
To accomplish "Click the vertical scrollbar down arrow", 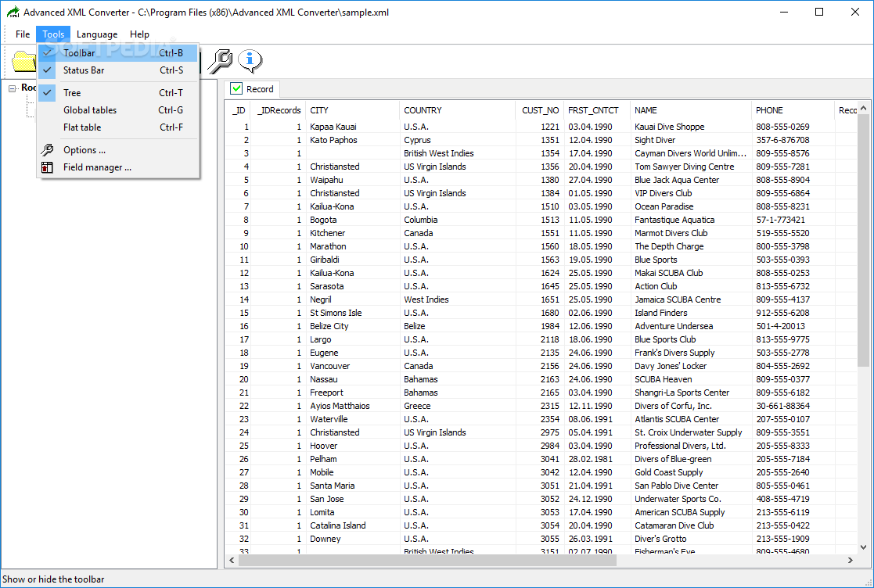I will coord(863,547).
